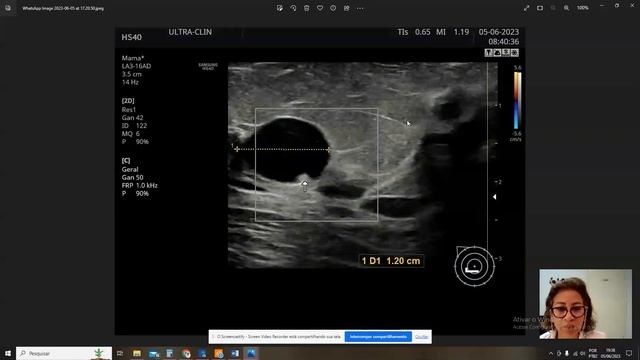
Task: Click the Interromper compartilhamento button
Action: pyautogui.click(x=378, y=337)
